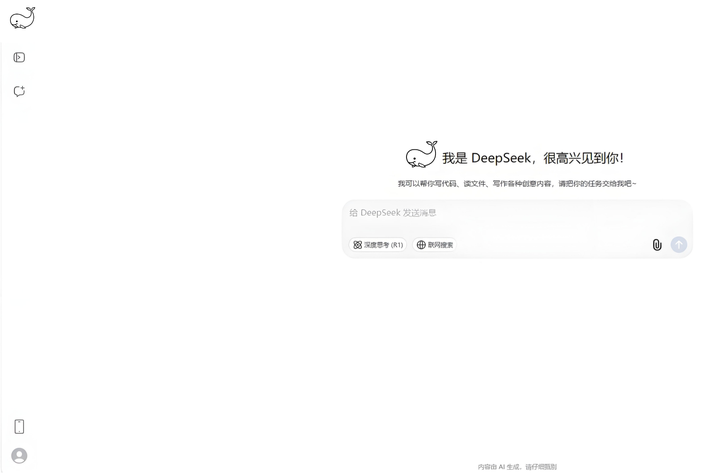Expand the sidebar panel icon
The width and height of the screenshot is (720, 474).
pyautogui.click(x=19, y=57)
